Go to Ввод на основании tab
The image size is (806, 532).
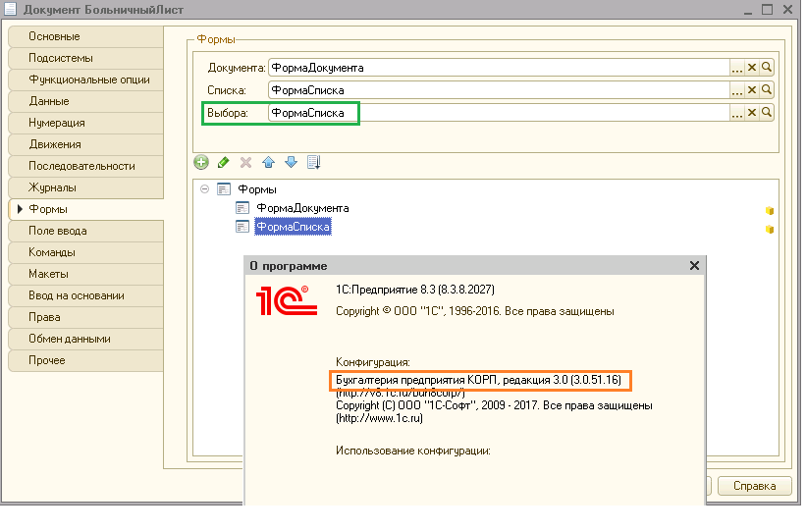(x=86, y=295)
